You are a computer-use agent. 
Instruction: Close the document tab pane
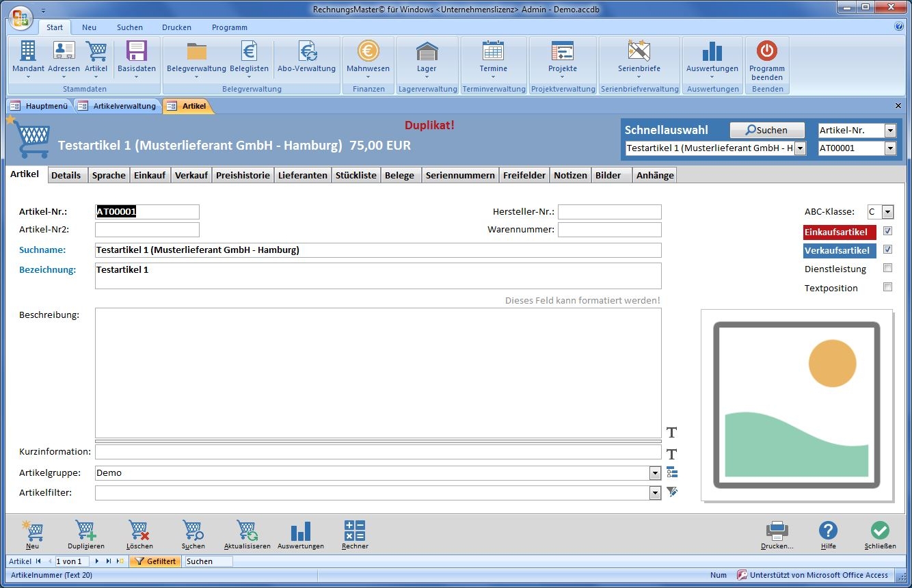(898, 106)
